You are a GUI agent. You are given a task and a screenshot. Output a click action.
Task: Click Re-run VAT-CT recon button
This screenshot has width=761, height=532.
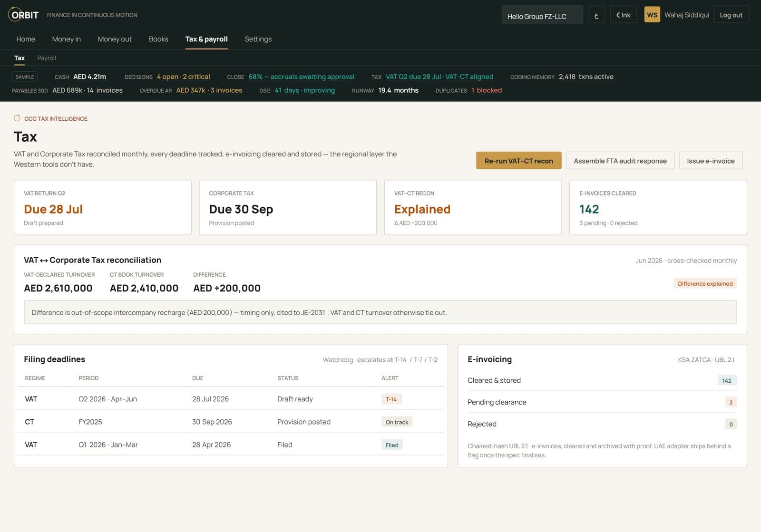coord(518,161)
